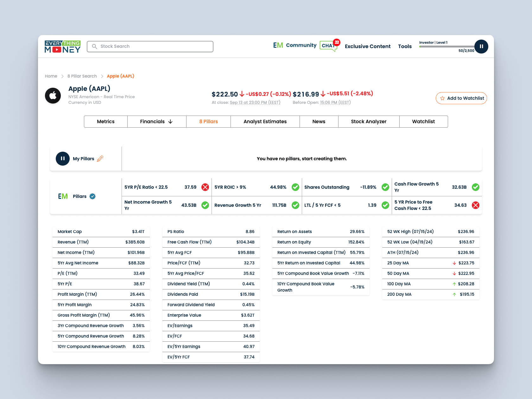Click the 8 Pillar Search breadcrumb
Screen dimensions: 532x399
coord(82,76)
